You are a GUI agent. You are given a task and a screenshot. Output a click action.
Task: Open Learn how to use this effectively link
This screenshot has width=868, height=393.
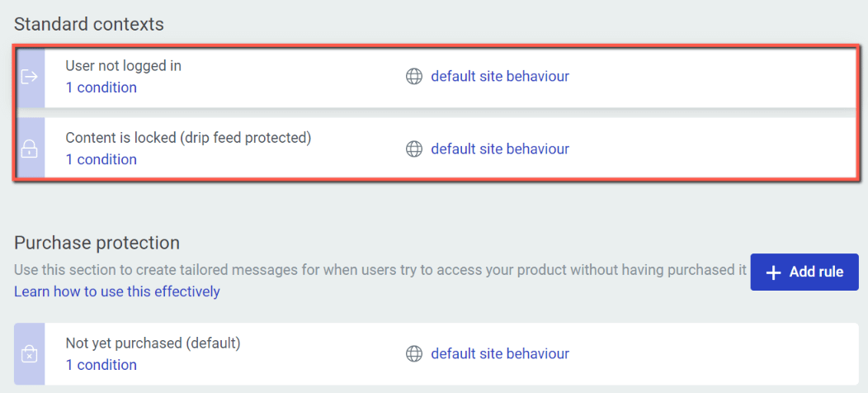coord(117,291)
